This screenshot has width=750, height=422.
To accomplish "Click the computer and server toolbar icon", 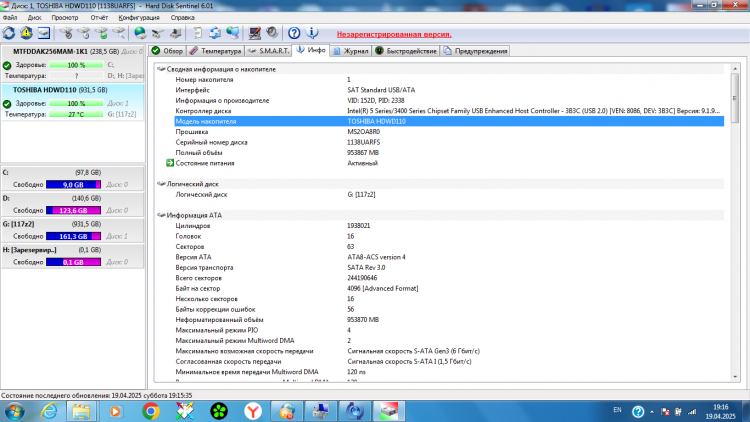I will click(x=176, y=33).
